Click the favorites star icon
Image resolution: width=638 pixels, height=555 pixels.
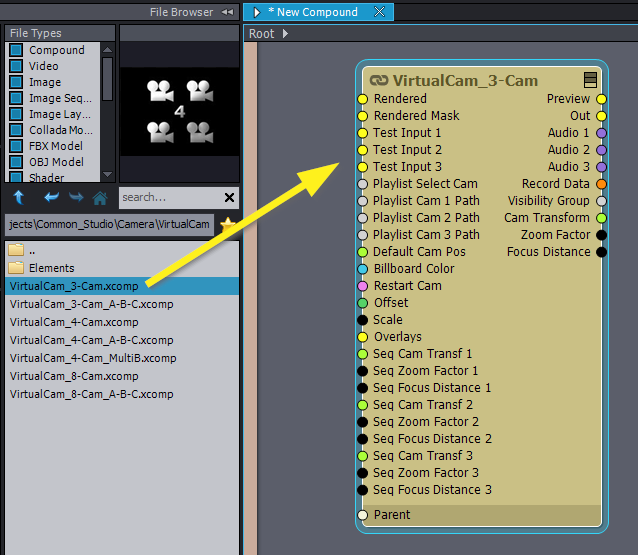(227, 224)
